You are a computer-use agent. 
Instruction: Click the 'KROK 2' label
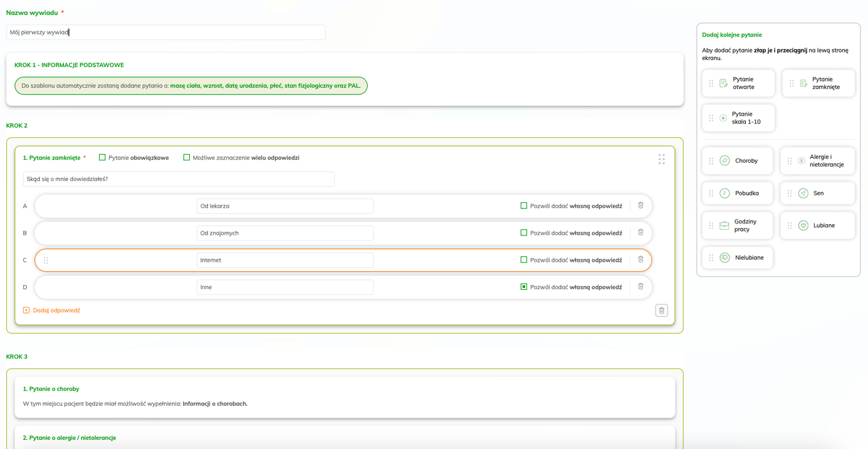[x=17, y=125]
